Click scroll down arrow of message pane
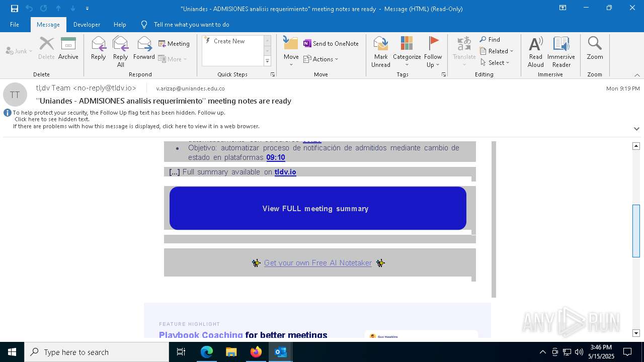Viewport: 644px width, 362px height. point(636,333)
